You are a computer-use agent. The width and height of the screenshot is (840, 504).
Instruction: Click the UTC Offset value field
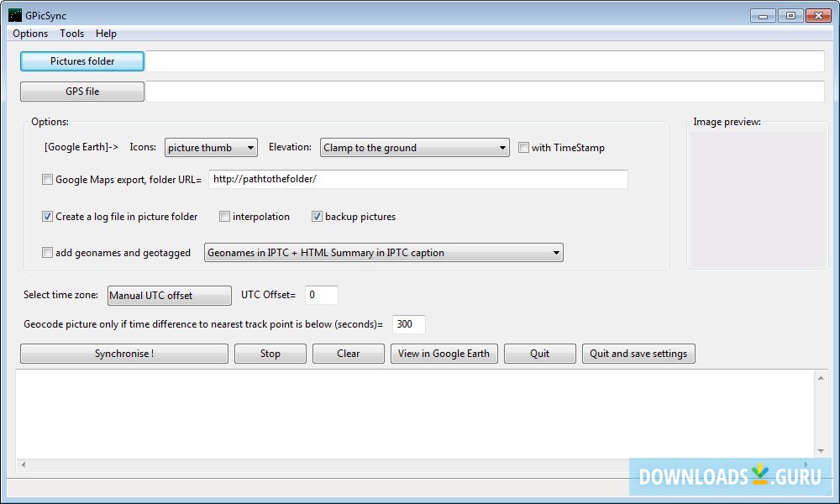tap(322, 295)
